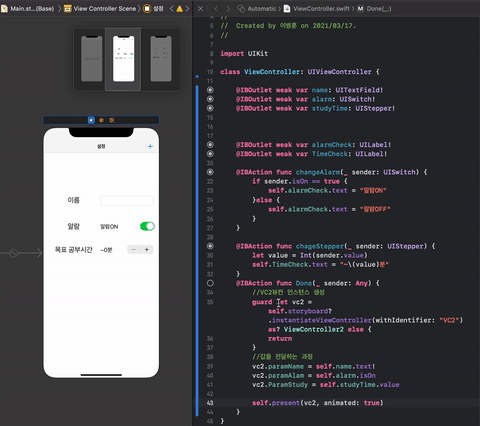Image resolution: width=480 pixels, height=426 pixels.
Task: Go to next issue with right chevron
Action: [x=187, y=9]
